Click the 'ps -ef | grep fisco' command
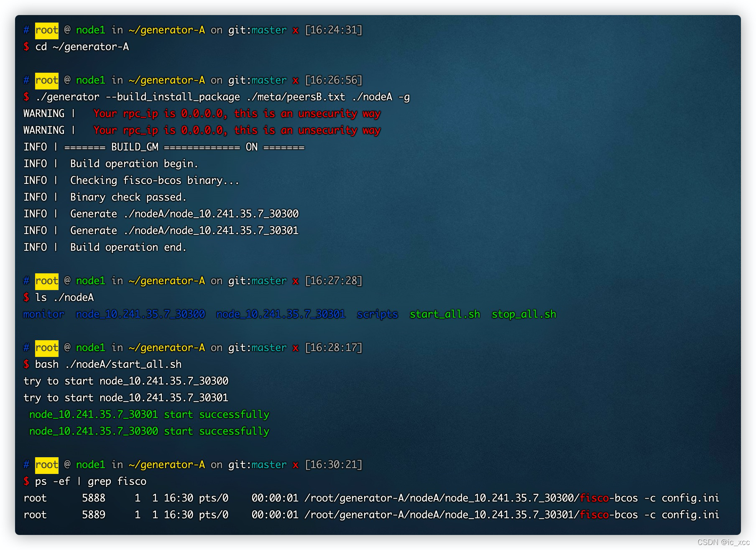The width and height of the screenshot is (756, 550). click(91, 481)
